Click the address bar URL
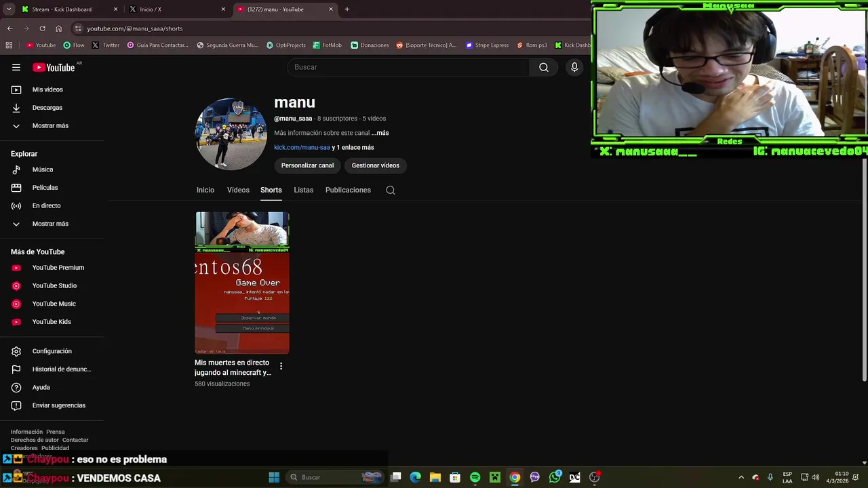Screen dimensions: 868x488 tap(134, 28)
